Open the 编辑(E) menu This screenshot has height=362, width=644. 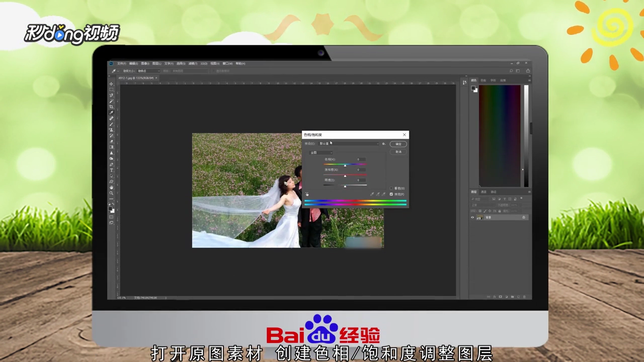pyautogui.click(x=133, y=63)
